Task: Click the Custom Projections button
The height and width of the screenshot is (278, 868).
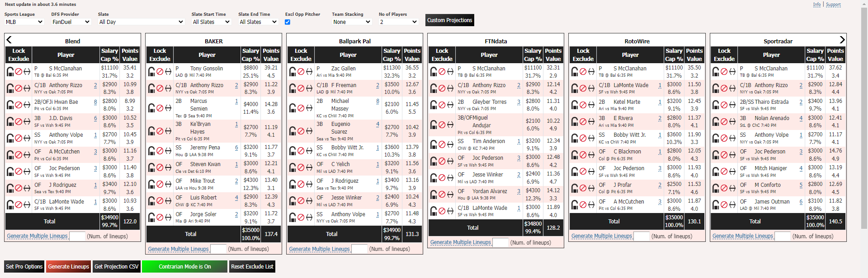Action: tap(449, 20)
